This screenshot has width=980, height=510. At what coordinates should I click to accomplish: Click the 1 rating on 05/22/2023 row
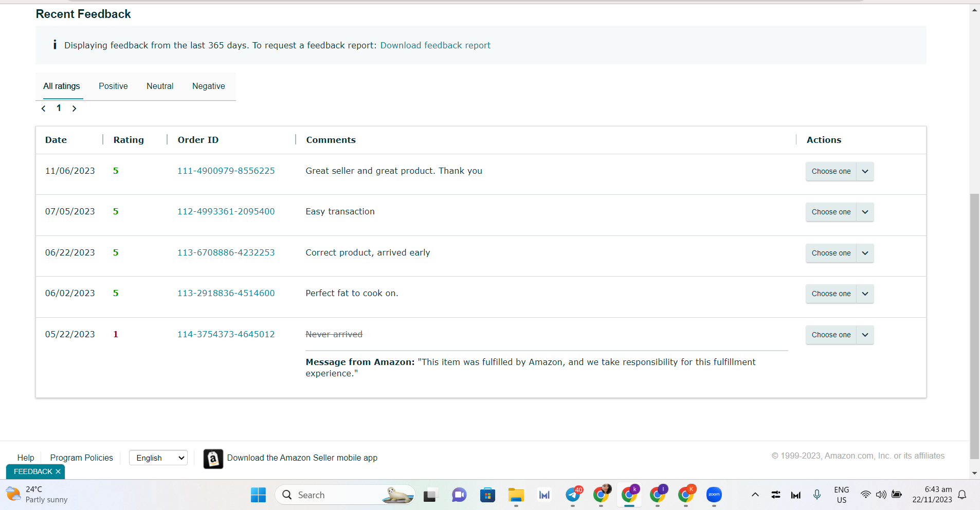click(116, 334)
